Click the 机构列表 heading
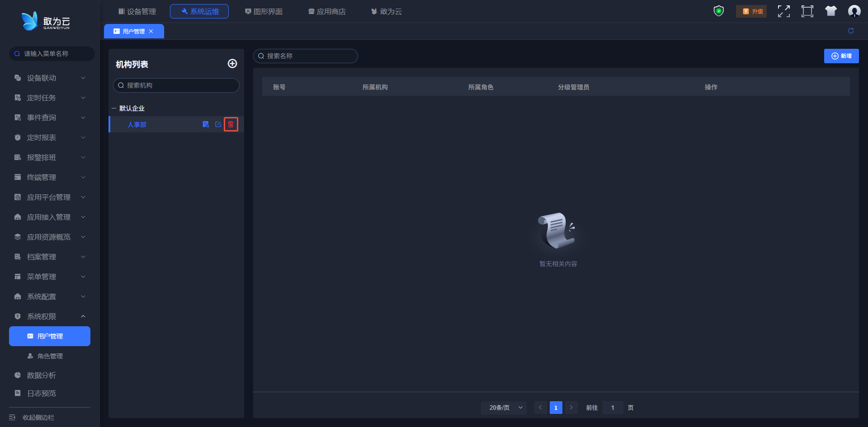 point(132,64)
